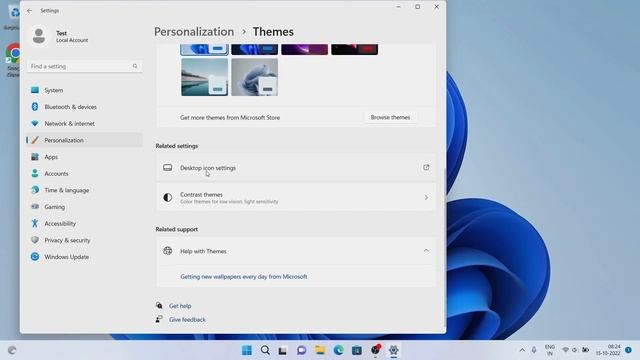Image resolution: width=640 pixels, height=360 pixels.
Task: Open taskbar Search
Action: pyautogui.click(x=265, y=350)
